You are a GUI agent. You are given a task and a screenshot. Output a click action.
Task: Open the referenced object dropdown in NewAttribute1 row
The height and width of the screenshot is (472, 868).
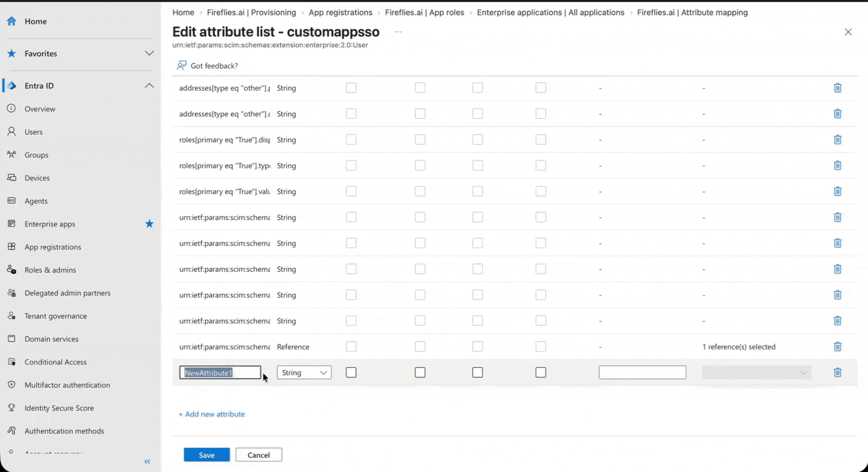[x=757, y=373]
